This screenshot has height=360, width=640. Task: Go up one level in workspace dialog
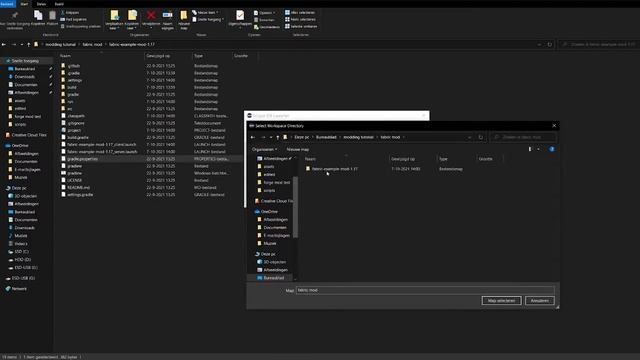pos(278,137)
